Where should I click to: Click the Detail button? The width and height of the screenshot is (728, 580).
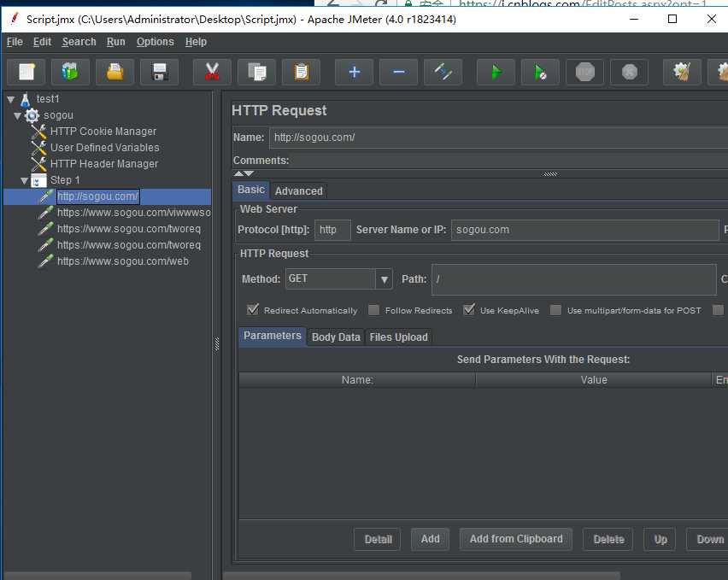pyautogui.click(x=378, y=539)
